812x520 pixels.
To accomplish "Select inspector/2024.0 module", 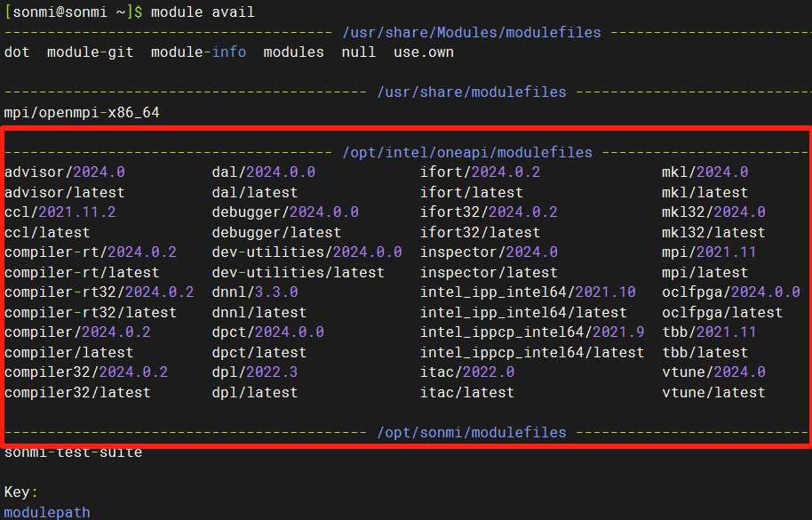I will [x=489, y=252].
